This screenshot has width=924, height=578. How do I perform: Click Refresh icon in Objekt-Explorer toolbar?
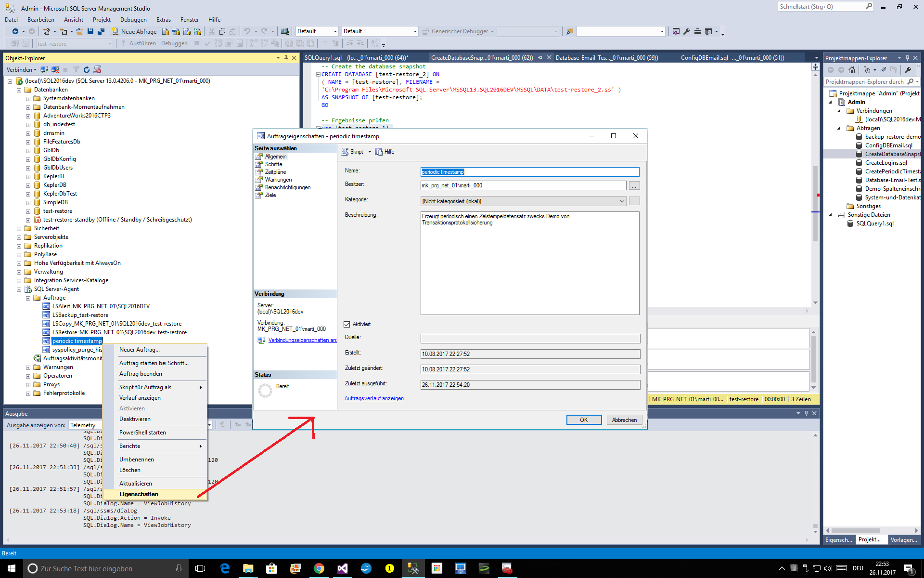click(x=87, y=69)
